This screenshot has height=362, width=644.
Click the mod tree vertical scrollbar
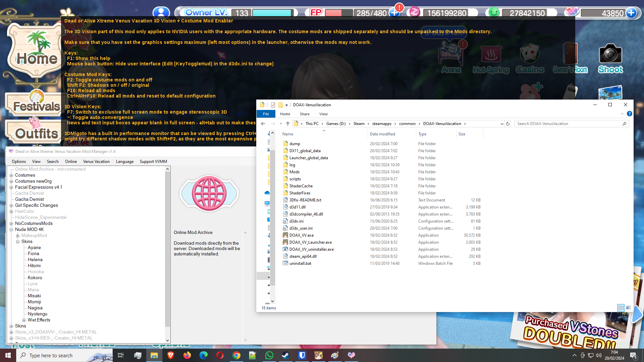[x=167, y=249]
